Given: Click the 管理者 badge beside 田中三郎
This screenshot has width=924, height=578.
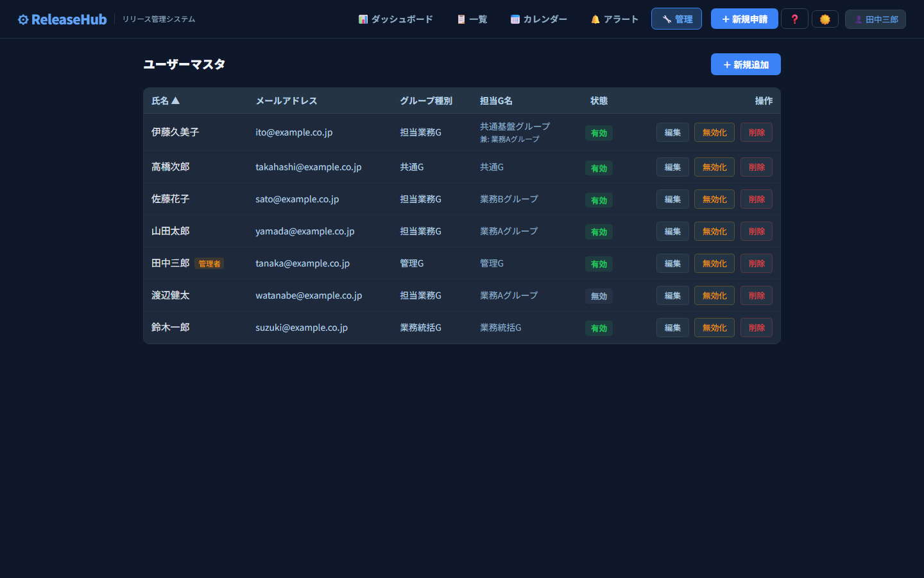Looking at the screenshot, I should click(209, 263).
